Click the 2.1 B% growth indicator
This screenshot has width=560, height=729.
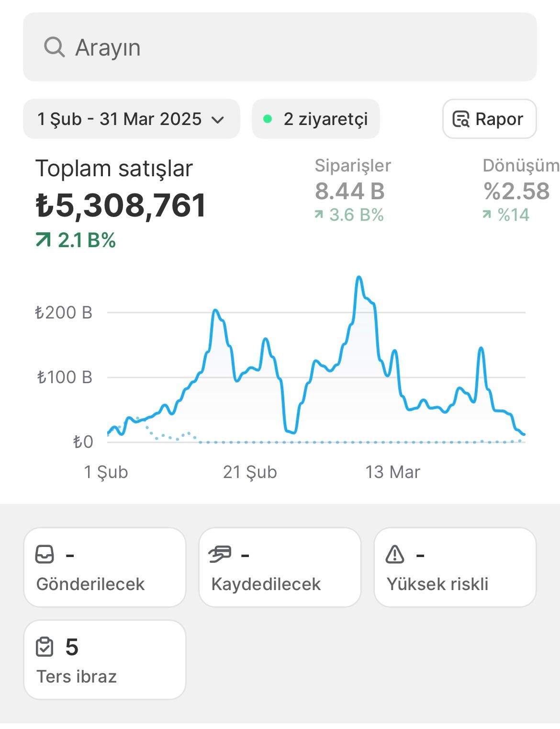pos(76,240)
